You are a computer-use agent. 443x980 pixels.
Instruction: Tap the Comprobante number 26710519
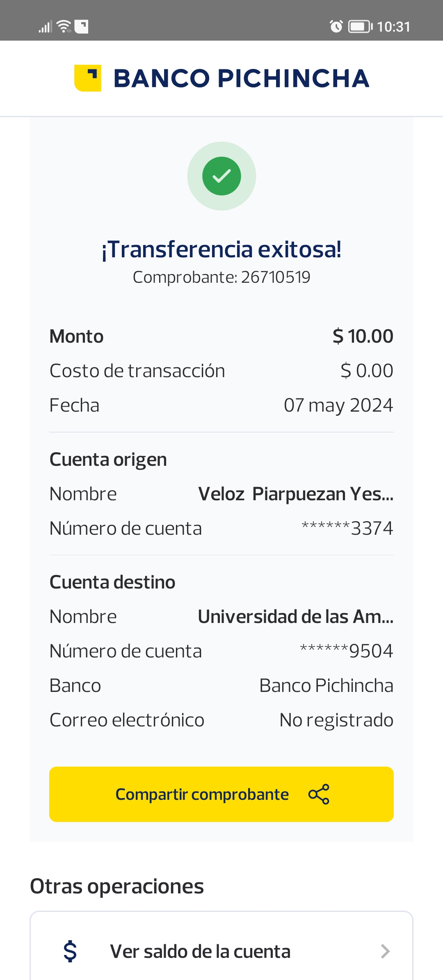(x=275, y=277)
